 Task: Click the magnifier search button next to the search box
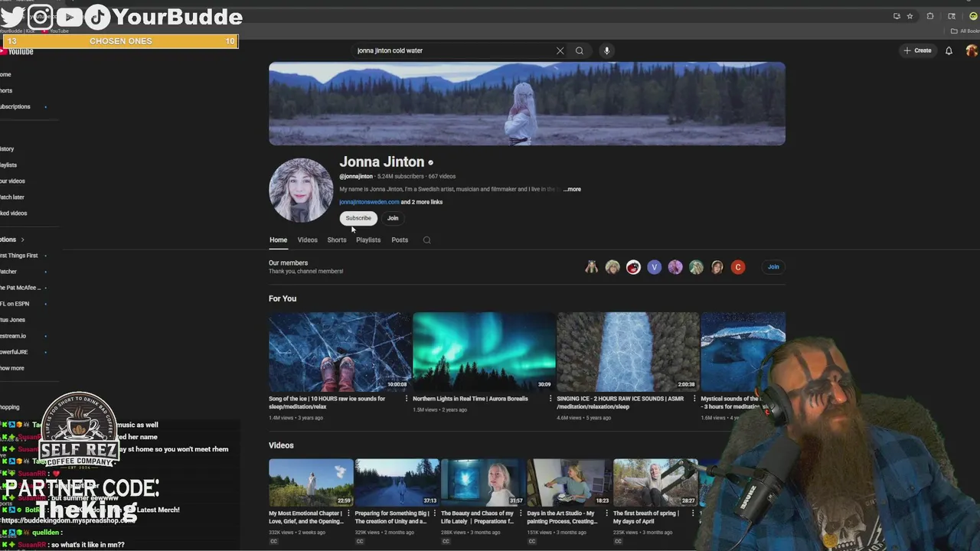580,51
